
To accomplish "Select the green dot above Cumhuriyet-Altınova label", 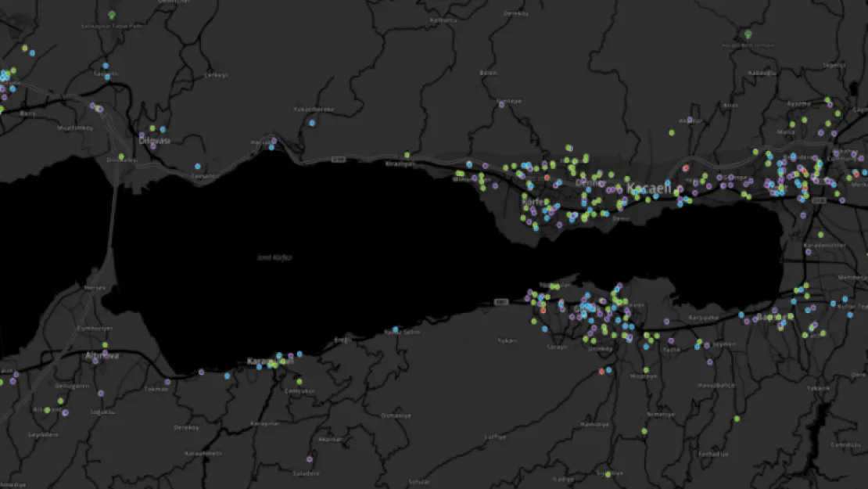I will (x=105, y=345).
